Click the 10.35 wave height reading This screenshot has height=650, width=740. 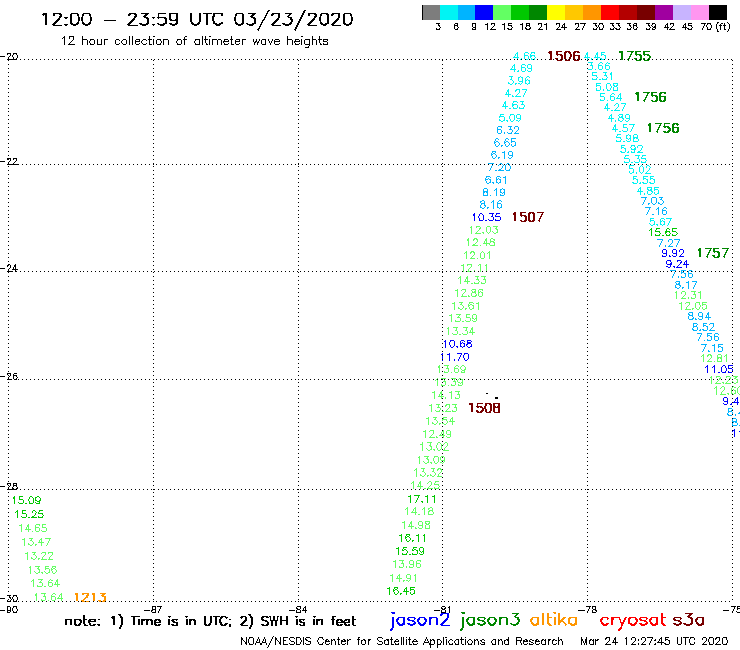(x=486, y=217)
